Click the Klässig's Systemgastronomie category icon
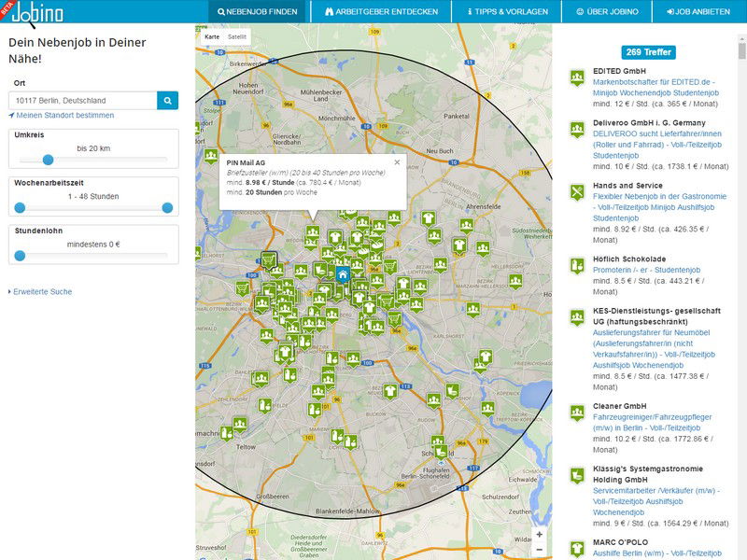The height and width of the screenshot is (560, 747). (x=577, y=475)
